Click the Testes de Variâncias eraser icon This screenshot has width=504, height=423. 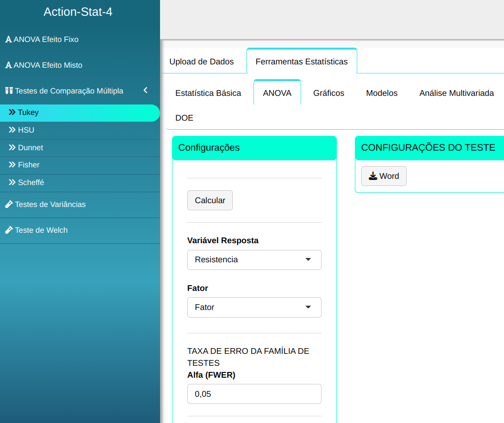9,204
